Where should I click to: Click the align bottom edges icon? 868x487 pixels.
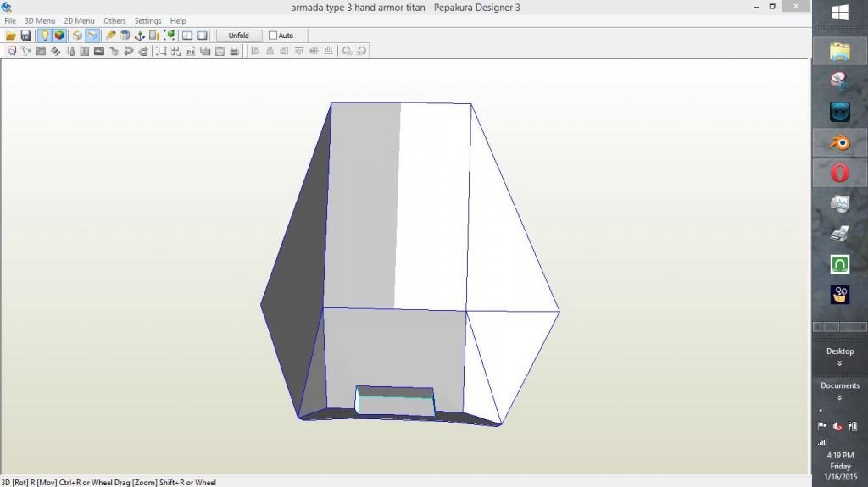point(328,51)
